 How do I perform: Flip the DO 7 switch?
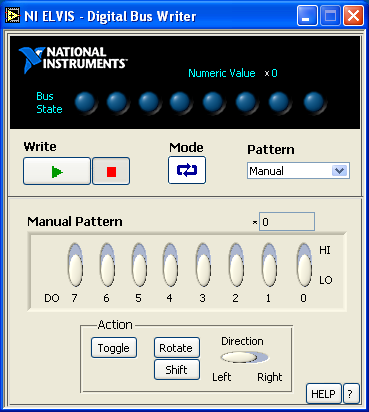click(x=75, y=265)
